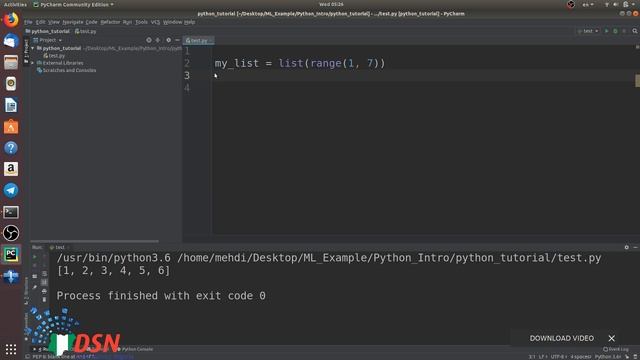
Task: Open the Help menu
Action: pos(189,22)
